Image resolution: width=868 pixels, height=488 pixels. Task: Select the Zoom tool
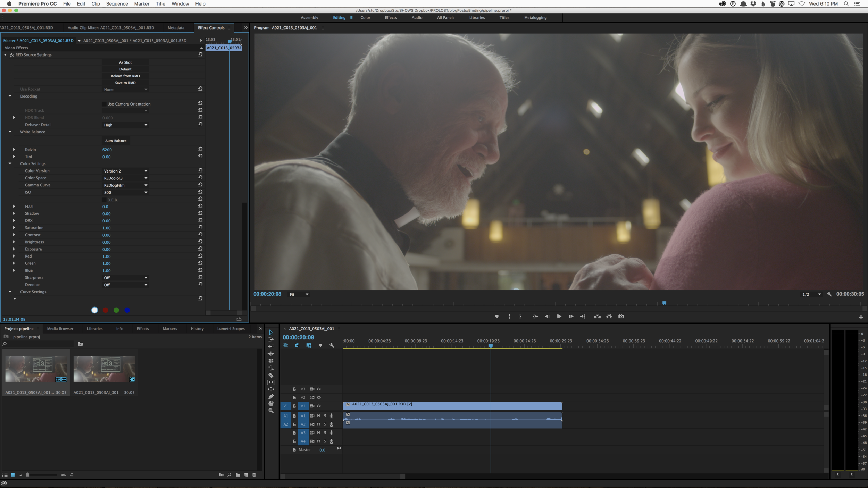[271, 411]
